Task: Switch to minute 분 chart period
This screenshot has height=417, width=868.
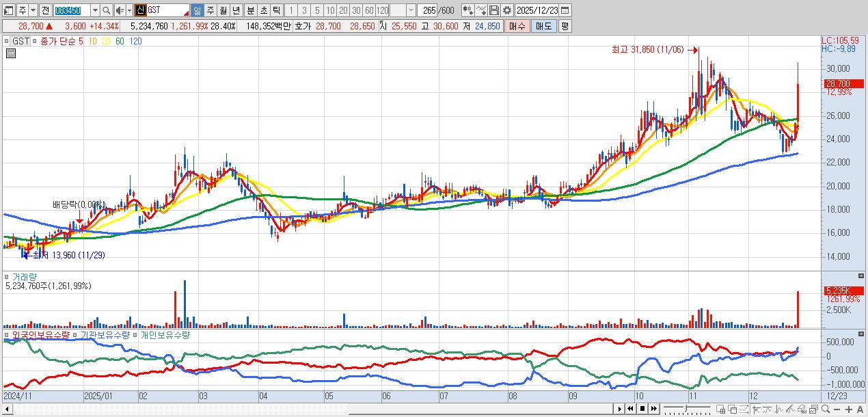Action: pos(250,10)
